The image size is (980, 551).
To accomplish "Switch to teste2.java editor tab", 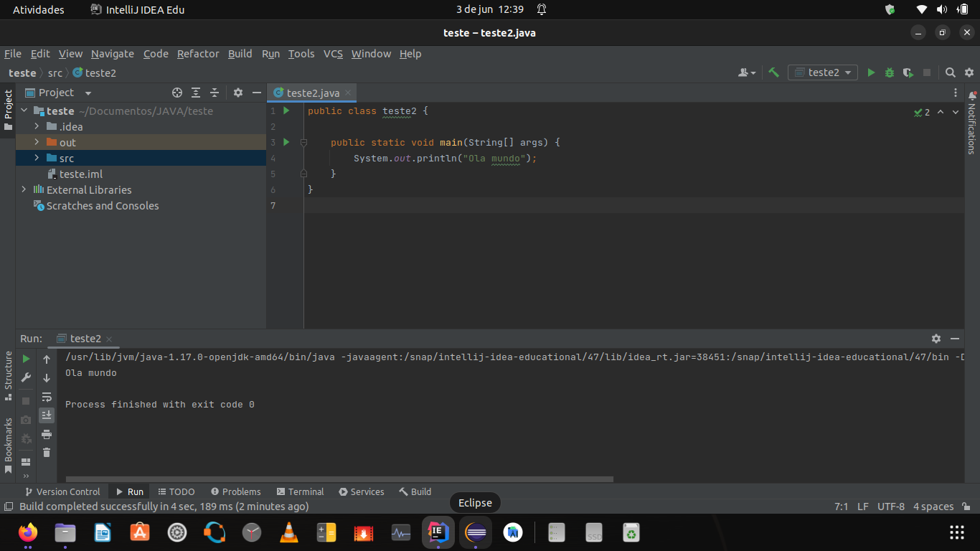I will pos(313,93).
